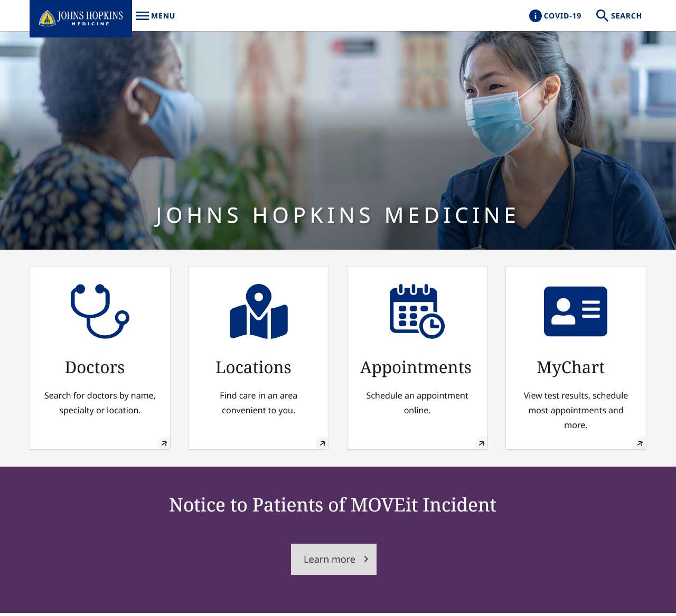Select the COVID-19 header link
This screenshot has width=676, height=616.
(x=555, y=16)
